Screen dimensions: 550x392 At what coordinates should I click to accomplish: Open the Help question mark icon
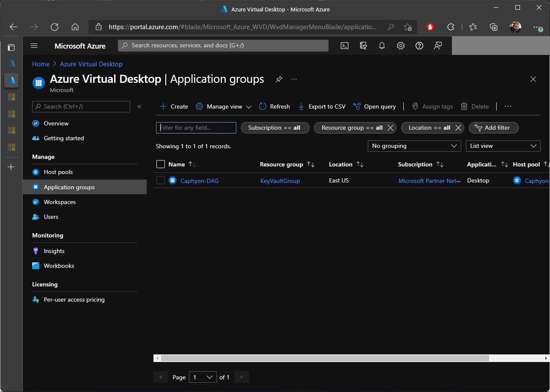tap(419, 46)
